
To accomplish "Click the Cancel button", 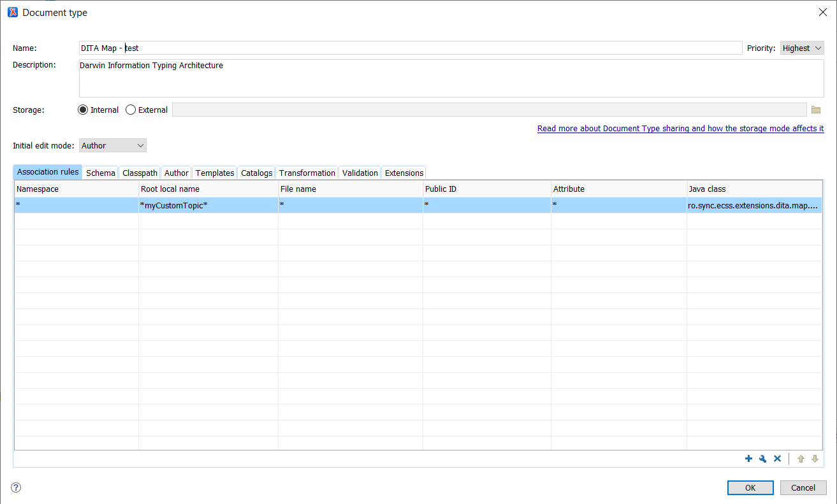I will click(803, 487).
